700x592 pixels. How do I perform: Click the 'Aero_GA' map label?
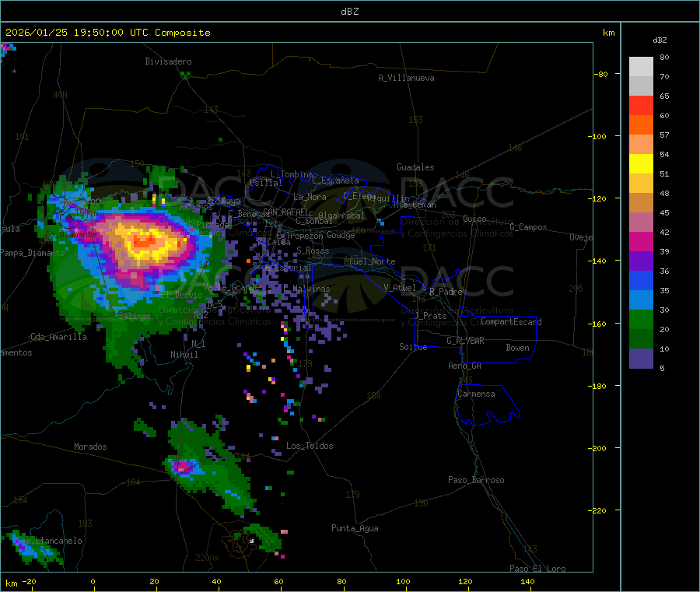[x=465, y=366]
